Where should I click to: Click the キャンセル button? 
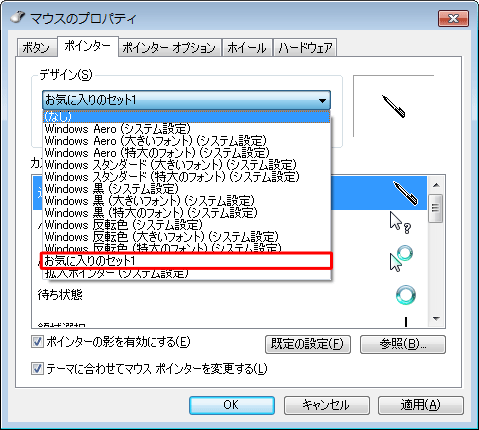(326, 405)
